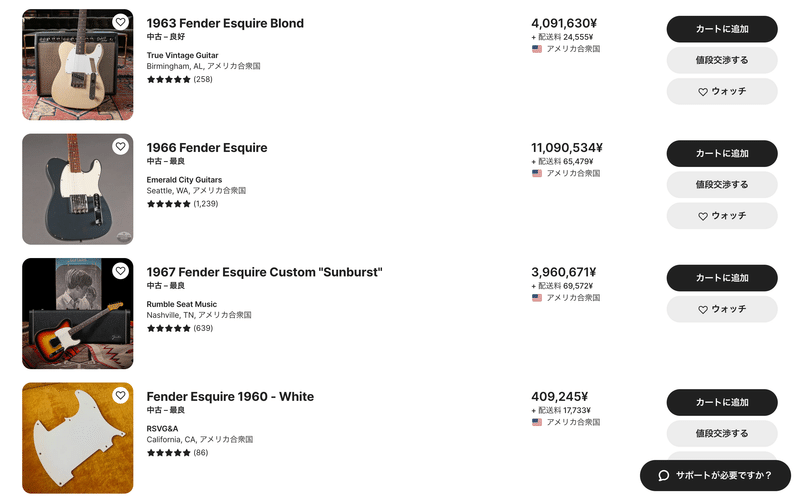Watch the 1966 Fender Esquire listing
800x500 pixels.
click(722, 216)
